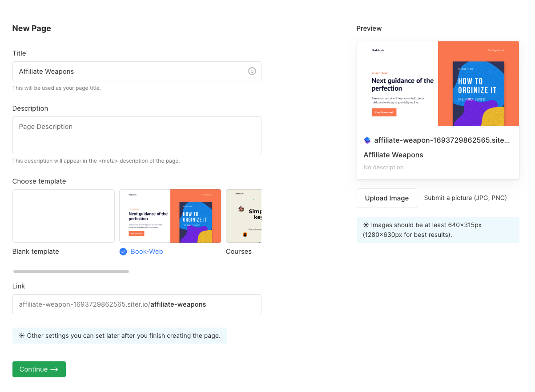
Task: Click the arrow icon on Continue button
Action: tap(54, 369)
